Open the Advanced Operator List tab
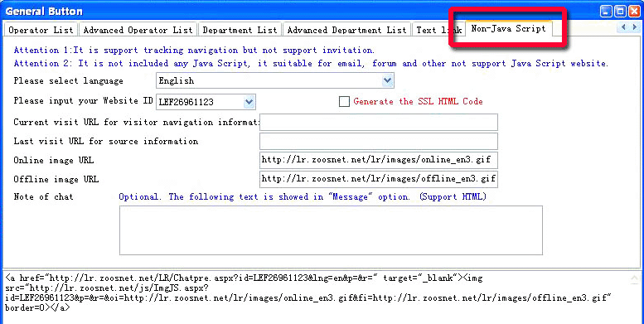This screenshot has height=324, width=644. pos(138,30)
